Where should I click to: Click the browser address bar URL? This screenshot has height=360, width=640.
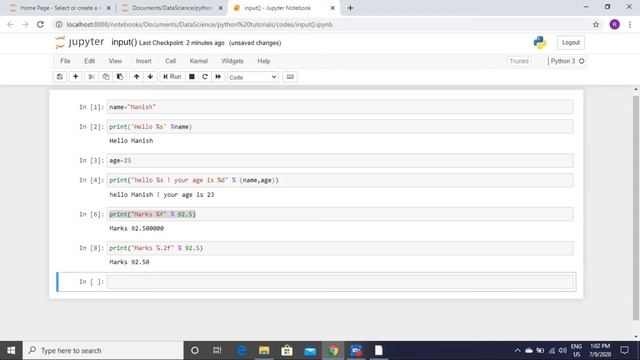[200, 24]
